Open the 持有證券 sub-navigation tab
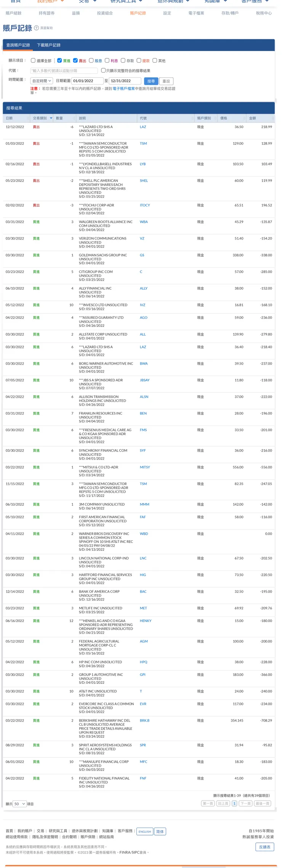The image size is (282, 868). coord(46,13)
